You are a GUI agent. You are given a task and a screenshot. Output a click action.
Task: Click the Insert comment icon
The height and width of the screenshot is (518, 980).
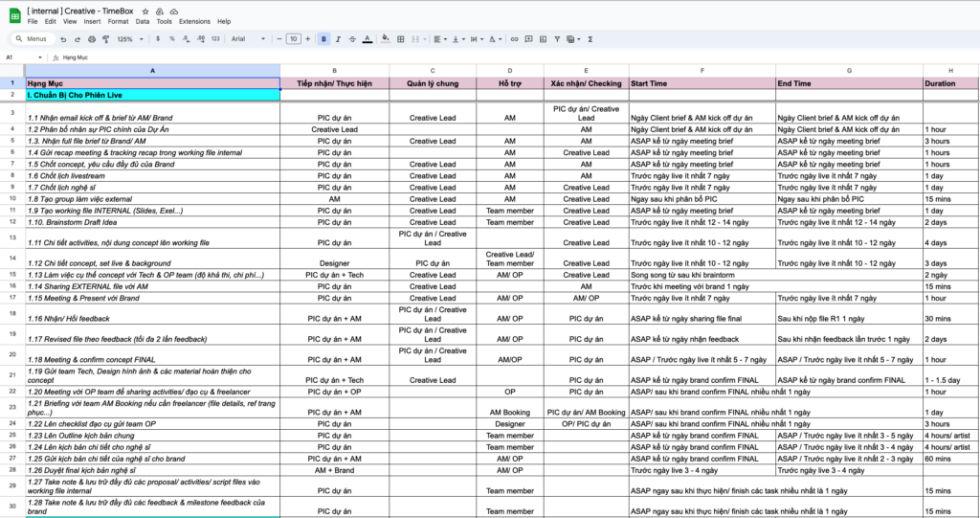click(528, 39)
